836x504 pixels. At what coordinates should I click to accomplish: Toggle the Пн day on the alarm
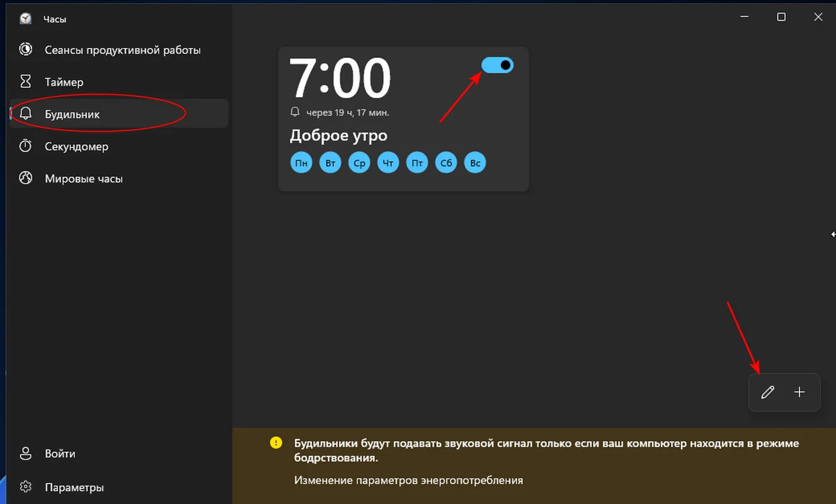click(301, 163)
